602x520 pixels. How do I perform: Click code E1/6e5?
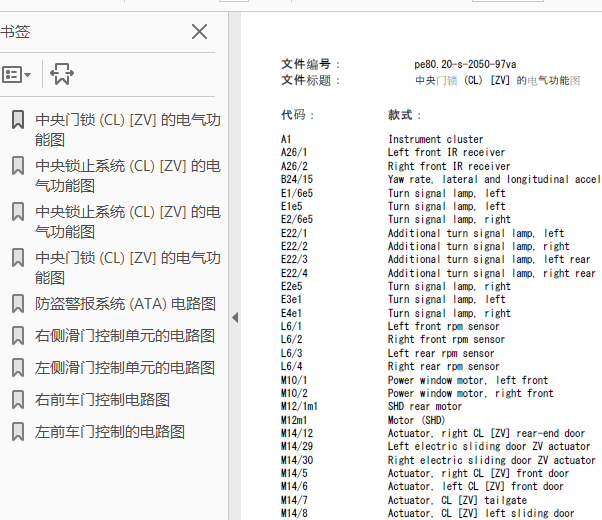click(297, 193)
